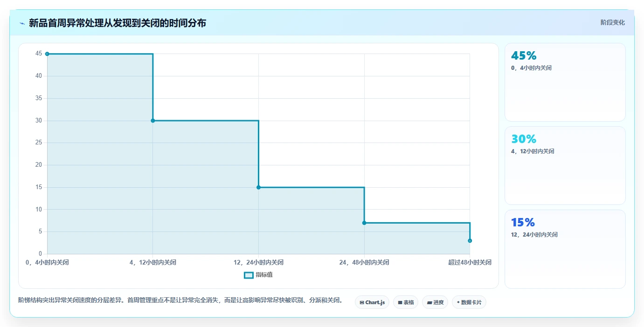Click the y-axis label 20
Viewport: 644px width, 327px height.
[x=38, y=165]
